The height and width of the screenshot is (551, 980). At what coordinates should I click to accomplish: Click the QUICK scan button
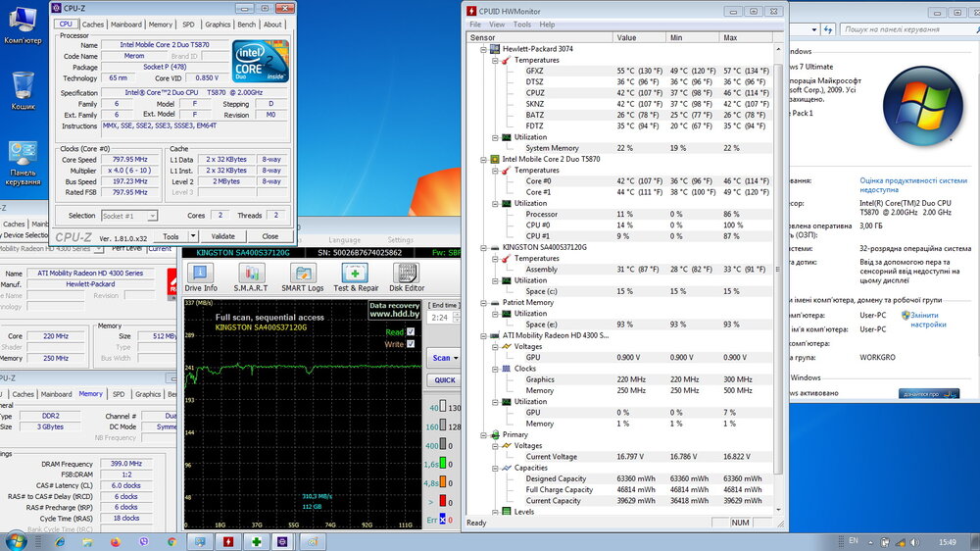tap(445, 380)
